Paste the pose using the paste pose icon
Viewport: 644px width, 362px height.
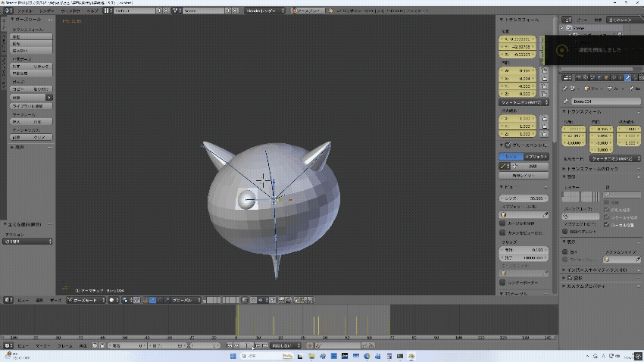tap(304, 300)
